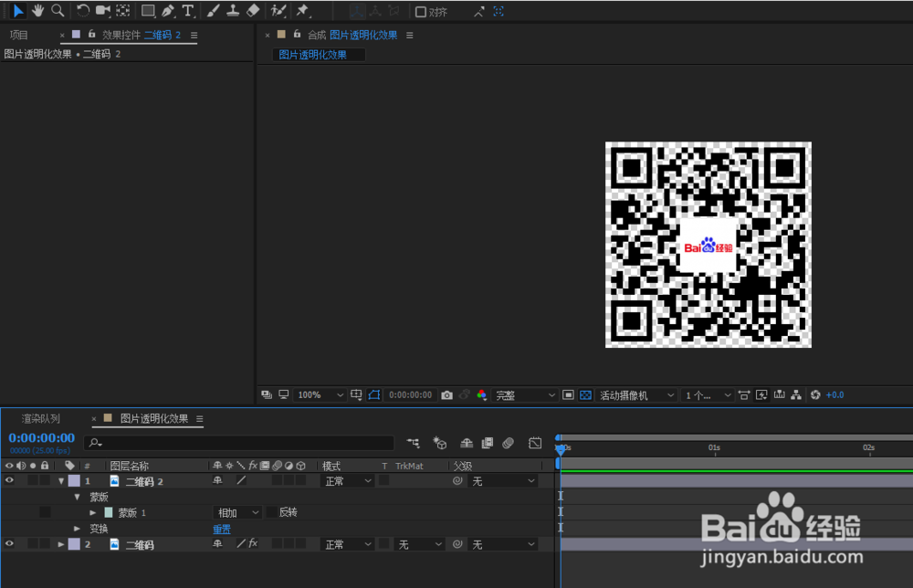The height and width of the screenshot is (588, 913).
Task: Click the 0:00:00:00 timeline timecode
Action: [x=42, y=437]
